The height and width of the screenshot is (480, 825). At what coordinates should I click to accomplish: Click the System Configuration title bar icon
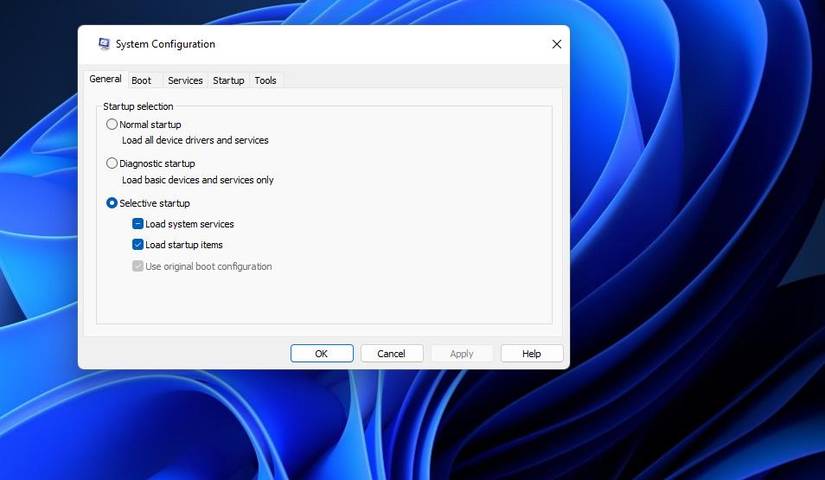point(104,44)
